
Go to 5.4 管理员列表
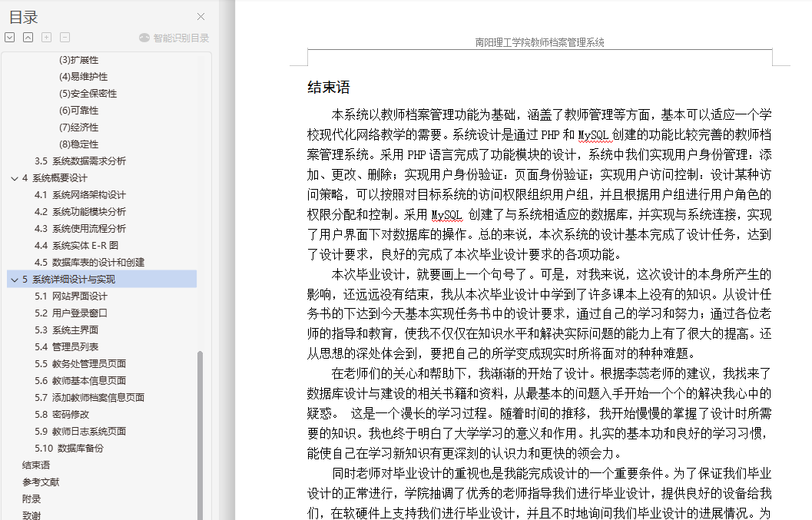(x=66, y=347)
